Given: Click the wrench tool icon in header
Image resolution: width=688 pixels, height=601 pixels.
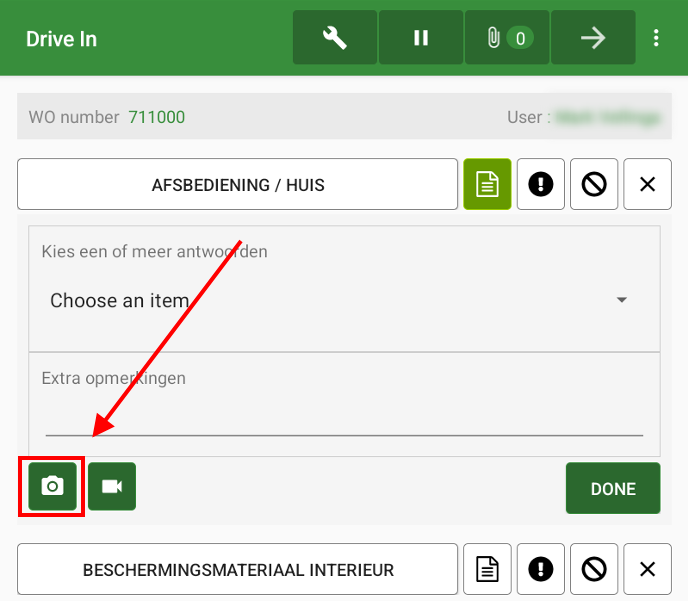Looking at the screenshot, I should click(334, 38).
